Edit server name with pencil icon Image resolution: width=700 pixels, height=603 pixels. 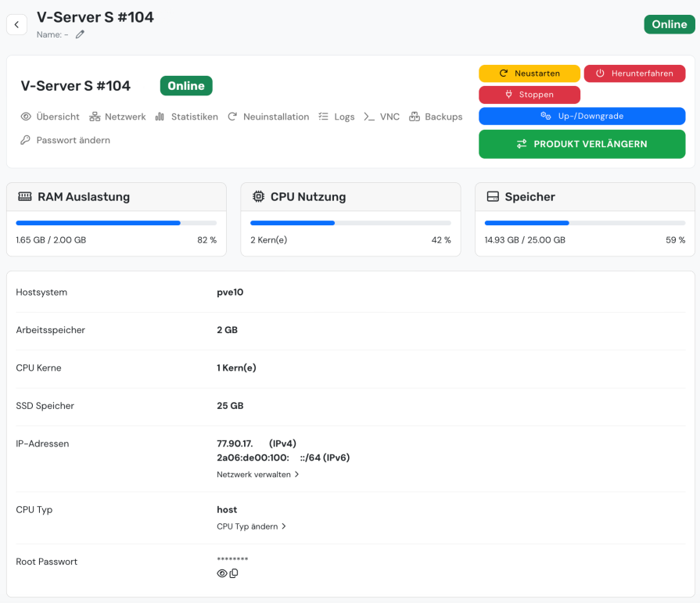(80, 34)
